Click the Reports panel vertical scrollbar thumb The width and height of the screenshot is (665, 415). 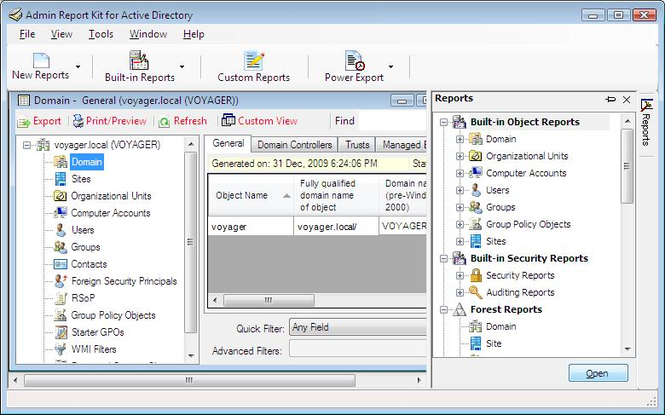coord(627,166)
